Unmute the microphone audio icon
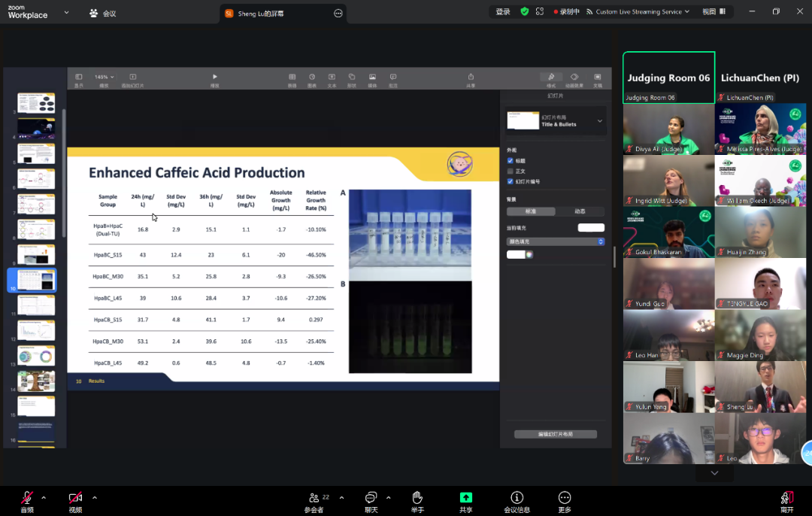Viewport: 812px width, 516px height. (x=27, y=498)
